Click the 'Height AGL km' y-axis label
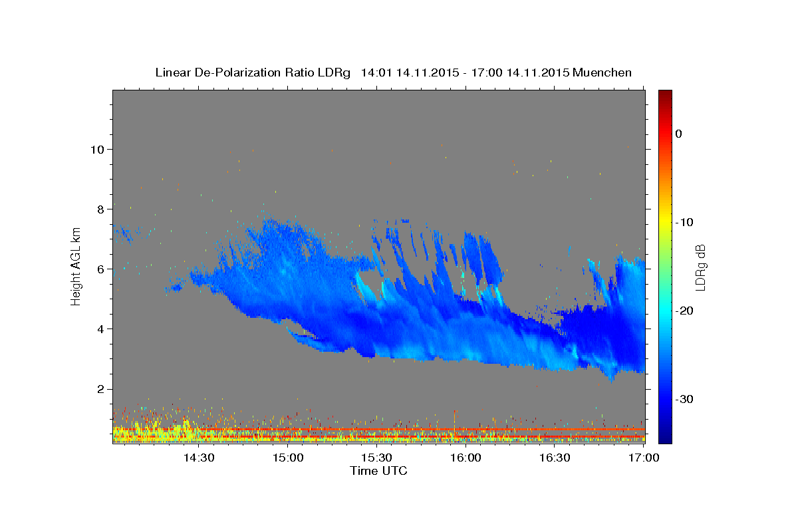Image resolution: width=798 pixels, height=532 pixels. coord(76,266)
